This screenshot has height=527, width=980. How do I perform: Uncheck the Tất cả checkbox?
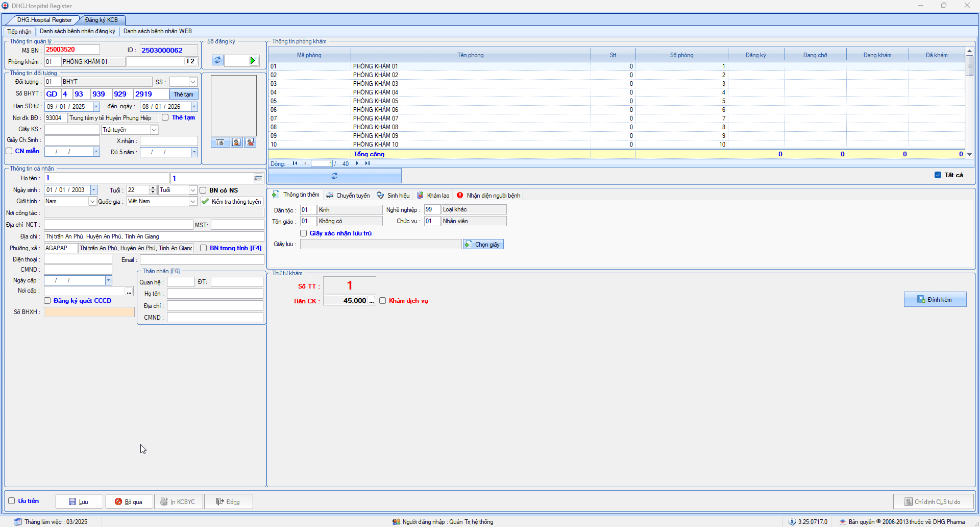point(938,175)
